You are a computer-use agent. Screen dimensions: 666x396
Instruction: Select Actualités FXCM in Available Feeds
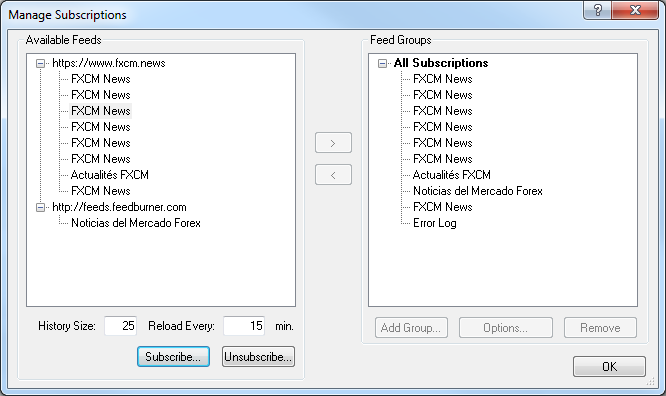coord(110,175)
